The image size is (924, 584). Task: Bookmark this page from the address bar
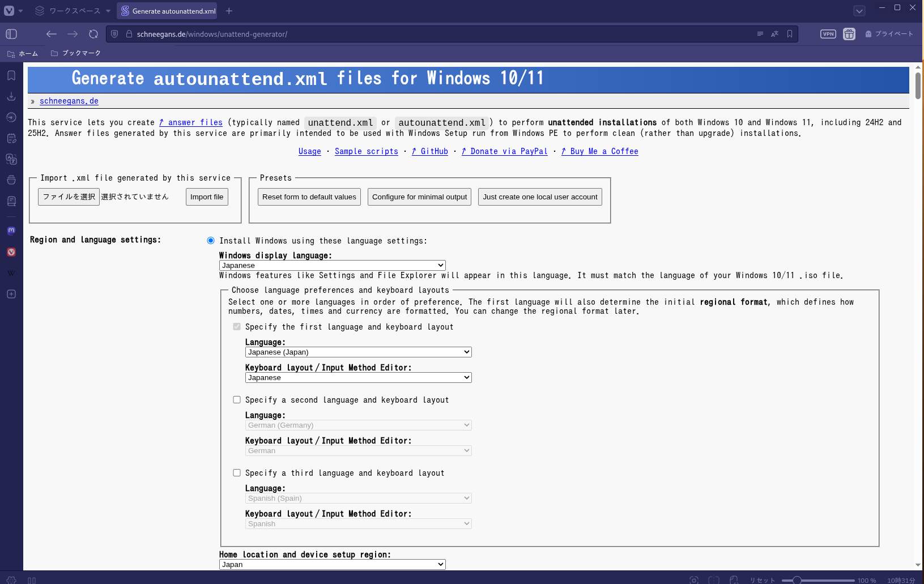pos(789,34)
